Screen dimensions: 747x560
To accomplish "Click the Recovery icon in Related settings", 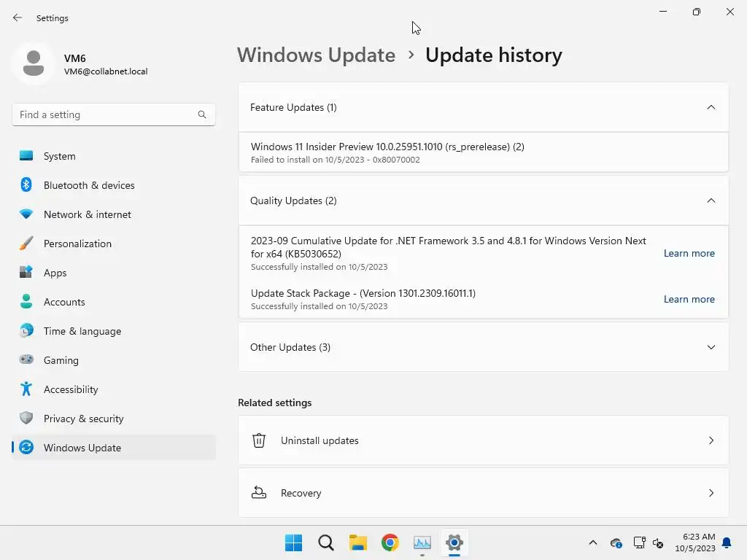I will (259, 492).
